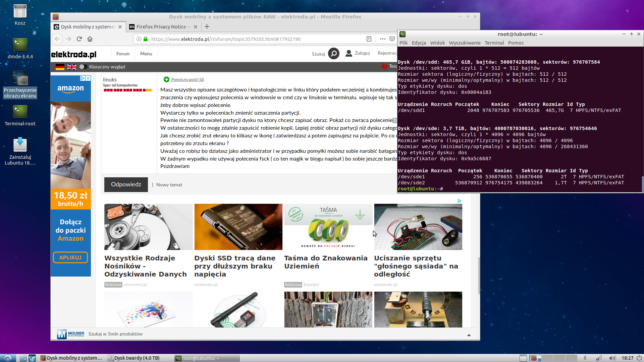Open the page actions three-dot menu
The image size is (644, 362).
pos(382,39)
